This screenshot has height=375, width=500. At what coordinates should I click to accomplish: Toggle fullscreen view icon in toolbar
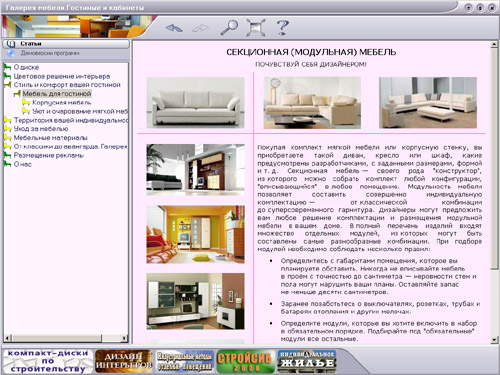point(256,27)
